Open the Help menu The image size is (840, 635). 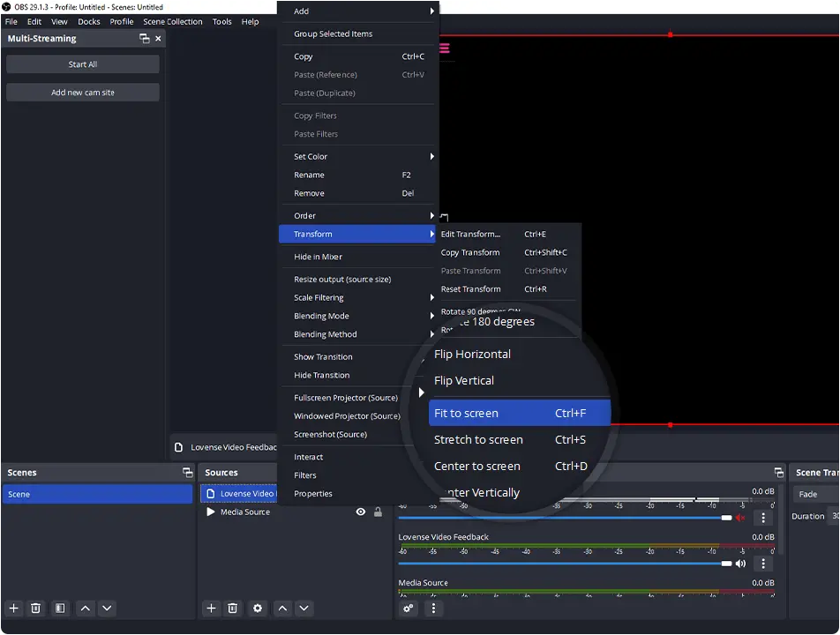click(250, 21)
